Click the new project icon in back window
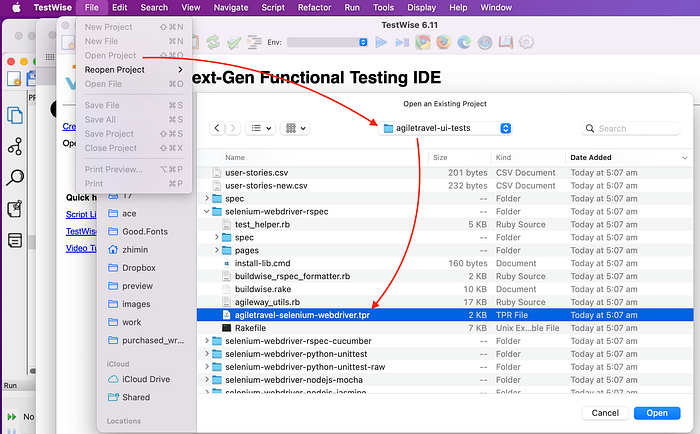This screenshot has width=700, height=434. coord(14,79)
